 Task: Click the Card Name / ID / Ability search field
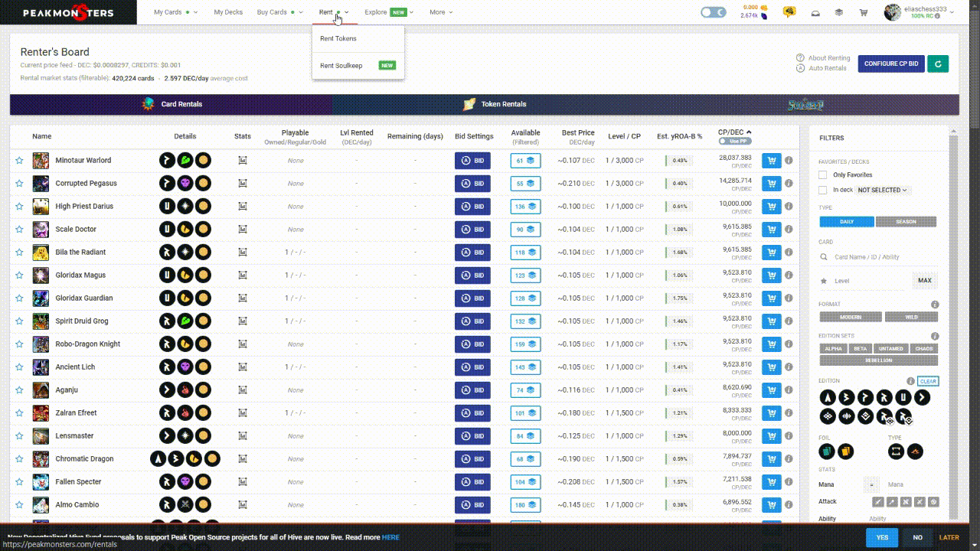(x=877, y=257)
